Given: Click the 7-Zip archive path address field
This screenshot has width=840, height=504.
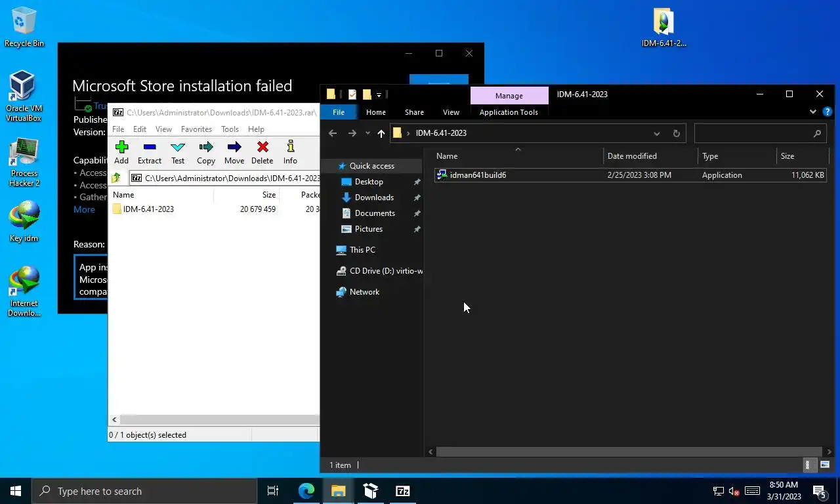Looking at the screenshot, I should point(224,178).
